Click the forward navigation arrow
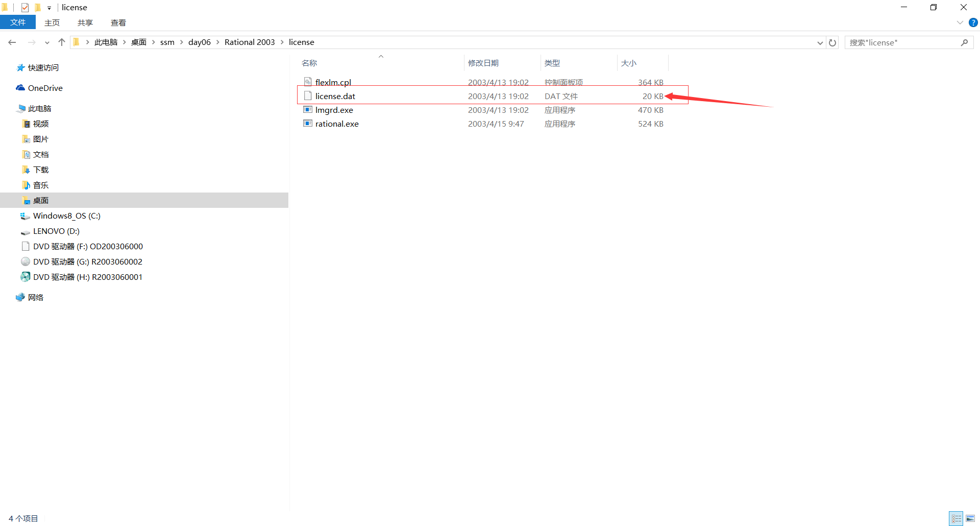 coord(32,42)
